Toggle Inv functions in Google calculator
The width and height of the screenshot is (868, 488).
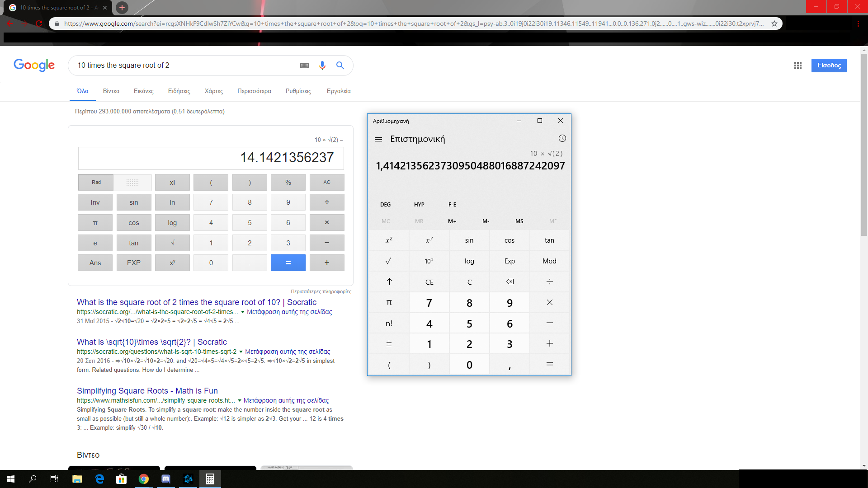point(95,202)
